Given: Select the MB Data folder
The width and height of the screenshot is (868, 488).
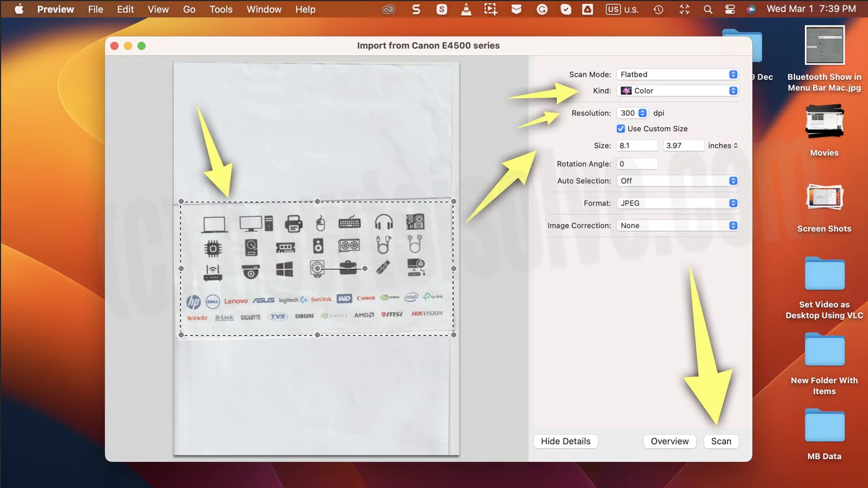Looking at the screenshot, I should click(824, 435).
